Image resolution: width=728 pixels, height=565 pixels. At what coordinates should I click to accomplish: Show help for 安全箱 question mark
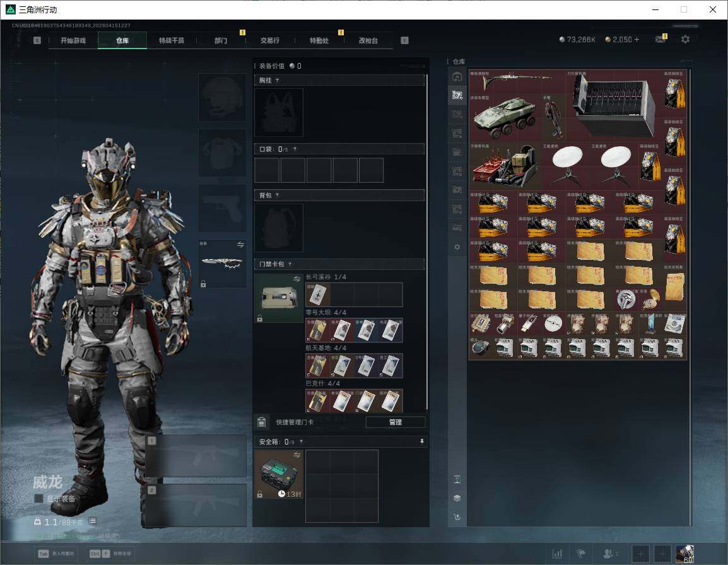click(301, 441)
